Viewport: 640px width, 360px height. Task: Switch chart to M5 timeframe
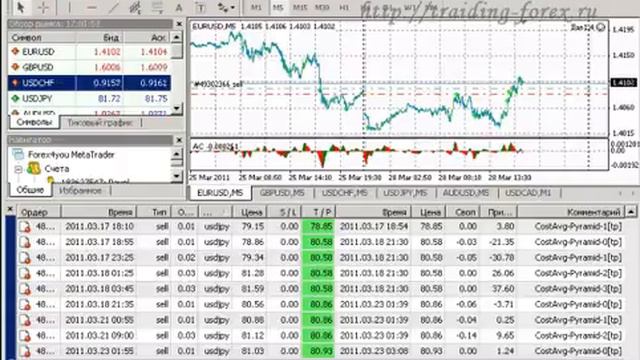[x=278, y=7]
